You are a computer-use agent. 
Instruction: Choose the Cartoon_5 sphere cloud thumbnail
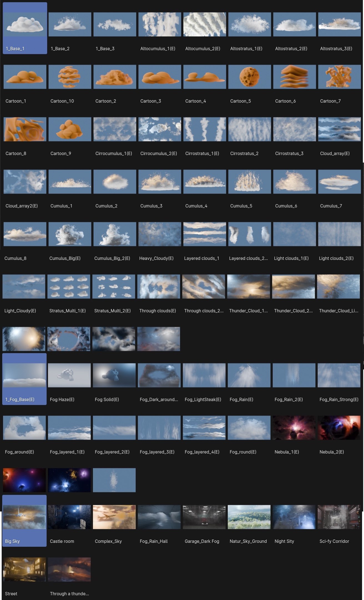[x=249, y=77]
